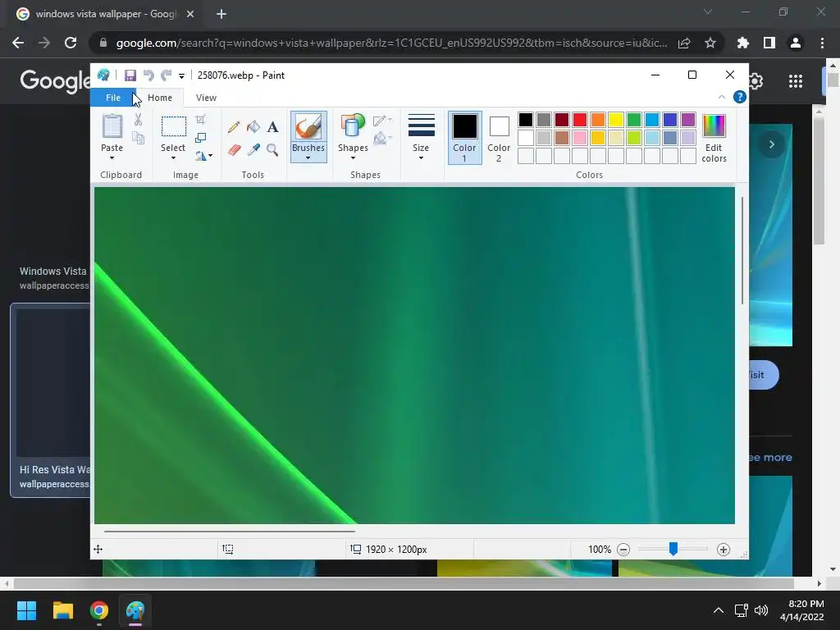Click the zoom slider handle
The width and height of the screenshot is (840, 630).
point(673,549)
